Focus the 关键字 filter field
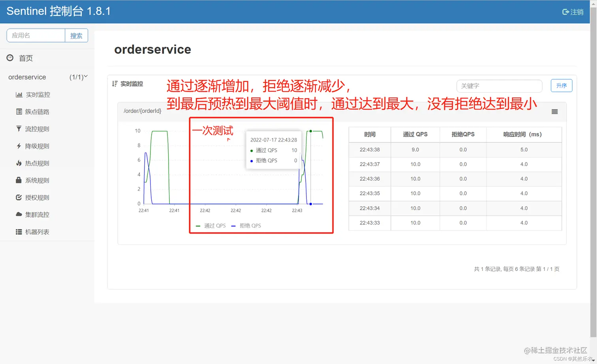 tap(499, 86)
